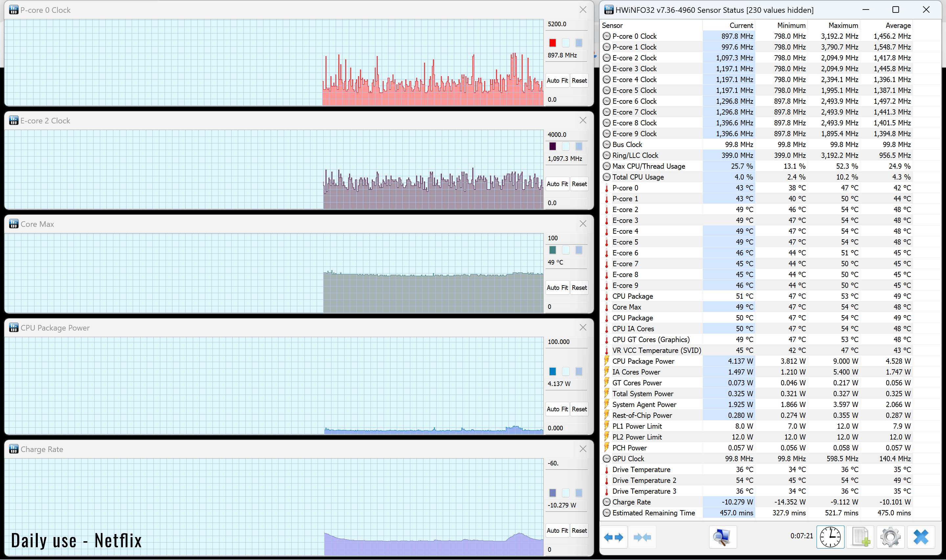The image size is (946, 560).
Task: Select the IA Cores Power row
Action: point(756,372)
